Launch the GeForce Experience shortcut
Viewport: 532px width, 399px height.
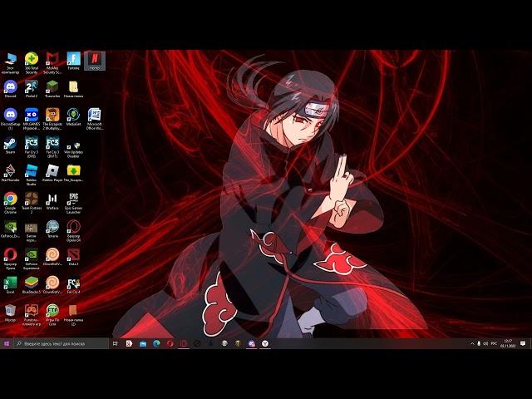[32, 259]
